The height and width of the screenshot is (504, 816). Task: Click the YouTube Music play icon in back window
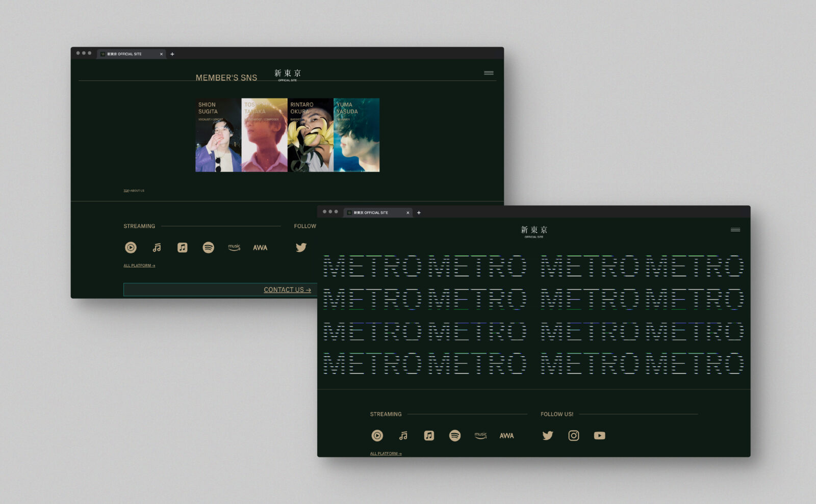pos(131,248)
